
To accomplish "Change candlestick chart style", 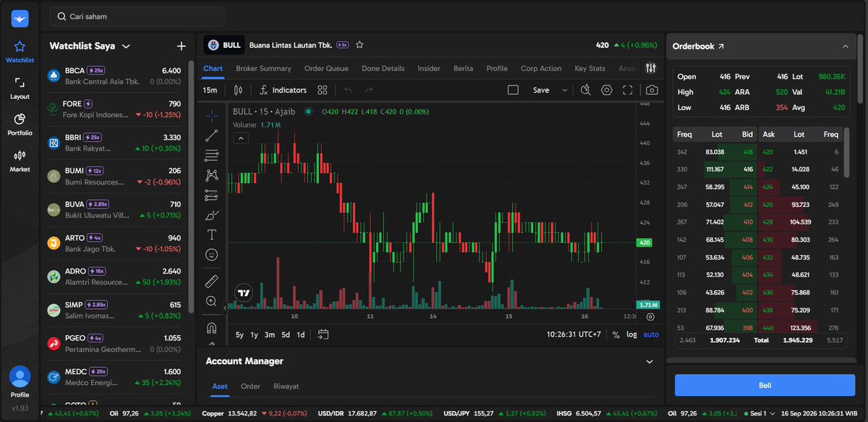I will pos(238,90).
